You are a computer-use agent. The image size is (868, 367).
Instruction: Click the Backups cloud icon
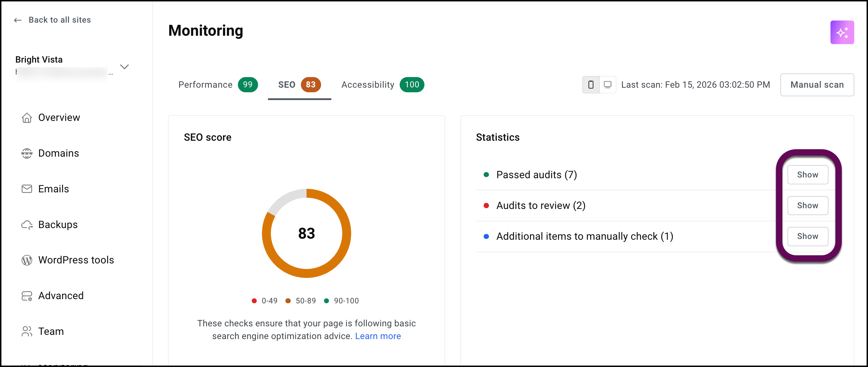(x=27, y=225)
